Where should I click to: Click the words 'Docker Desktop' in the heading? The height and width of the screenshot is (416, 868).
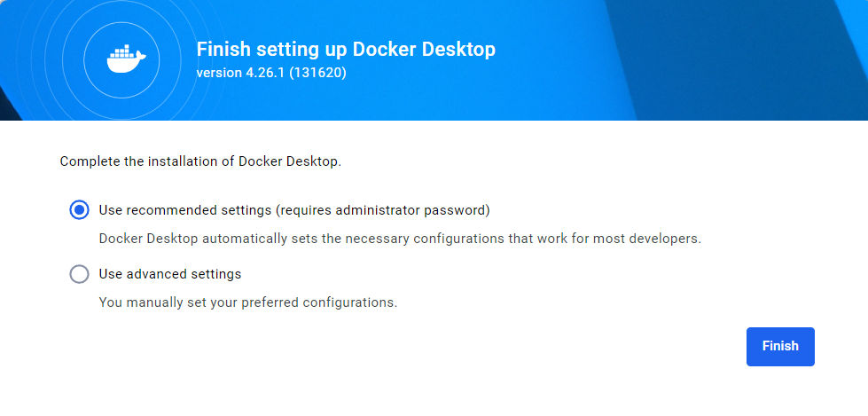pyautogui.click(x=424, y=50)
